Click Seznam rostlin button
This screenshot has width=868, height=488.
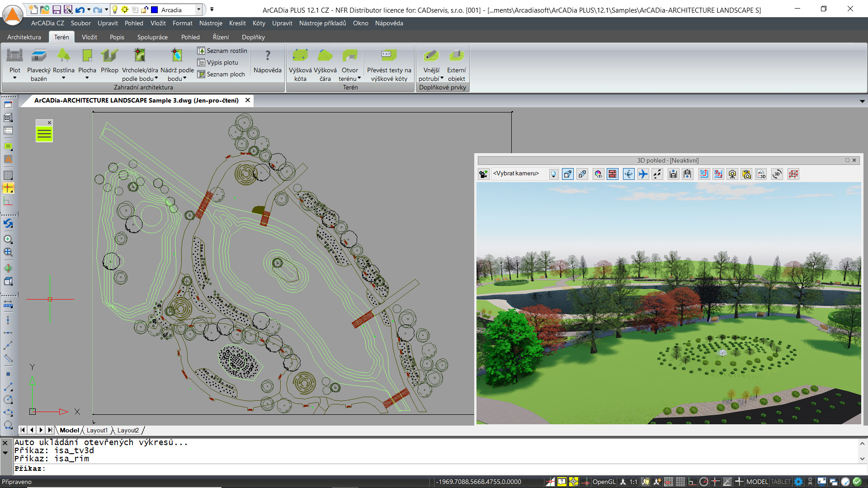pyautogui.click(x=222, y=51)
